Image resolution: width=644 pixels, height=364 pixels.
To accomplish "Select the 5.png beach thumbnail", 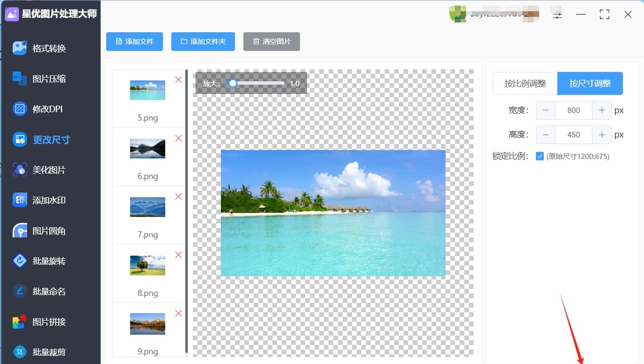I will coord(147,90).
